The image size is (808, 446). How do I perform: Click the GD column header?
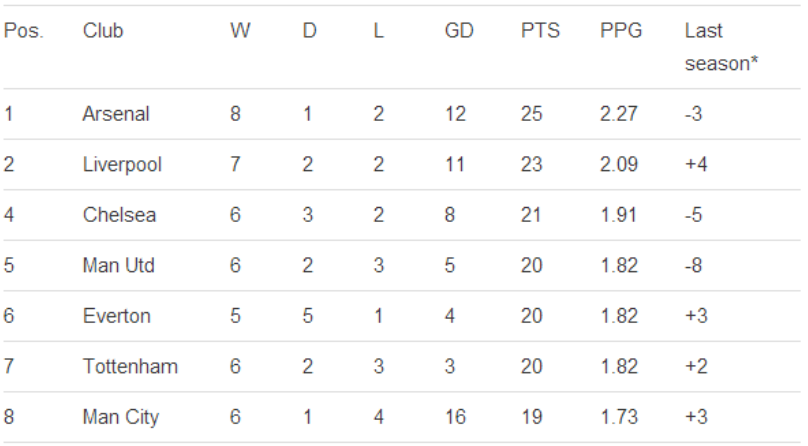point(459,31)
